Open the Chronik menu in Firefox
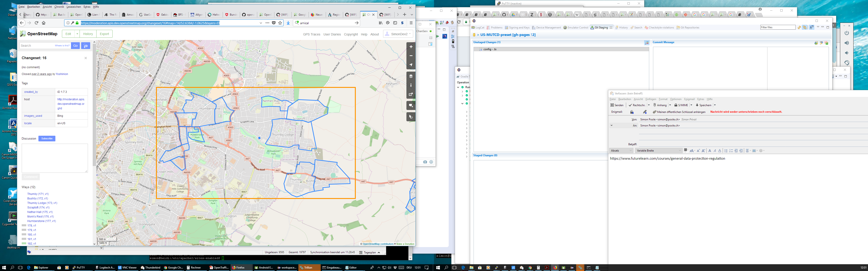The height and width of the screenshot is (271, 868). (59, 7)
